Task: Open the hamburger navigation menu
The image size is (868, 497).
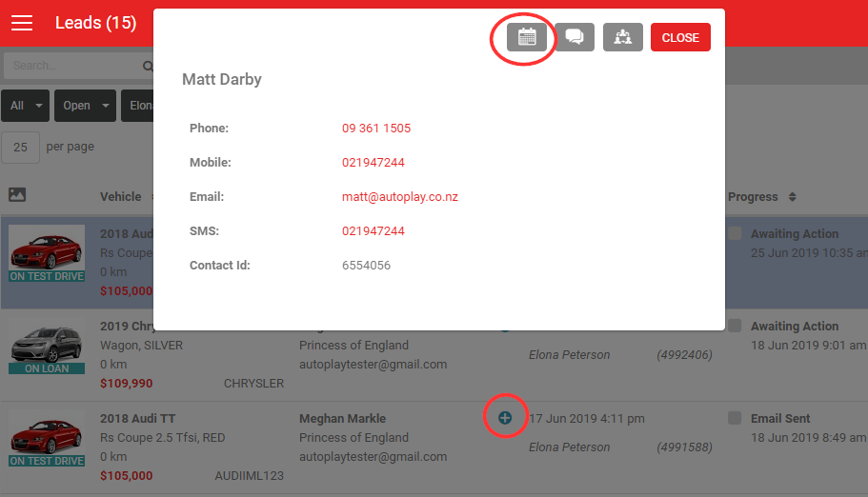Action: coord(22,23)
